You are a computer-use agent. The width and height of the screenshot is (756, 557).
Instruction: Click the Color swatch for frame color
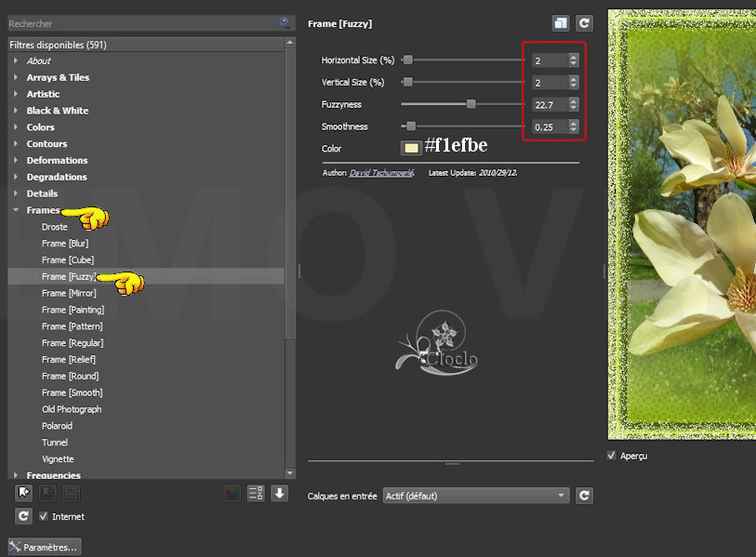pos(410,148)
